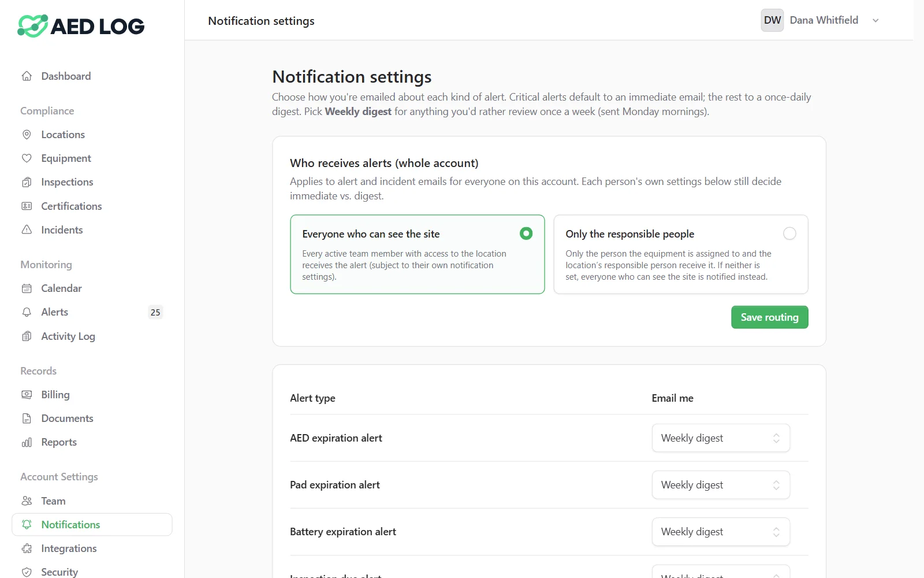Click the Incidents warning triangle icon
Image resolution: width=924 pixels, height=578 pixels.
pyautogui.click(x=27, y=230)
